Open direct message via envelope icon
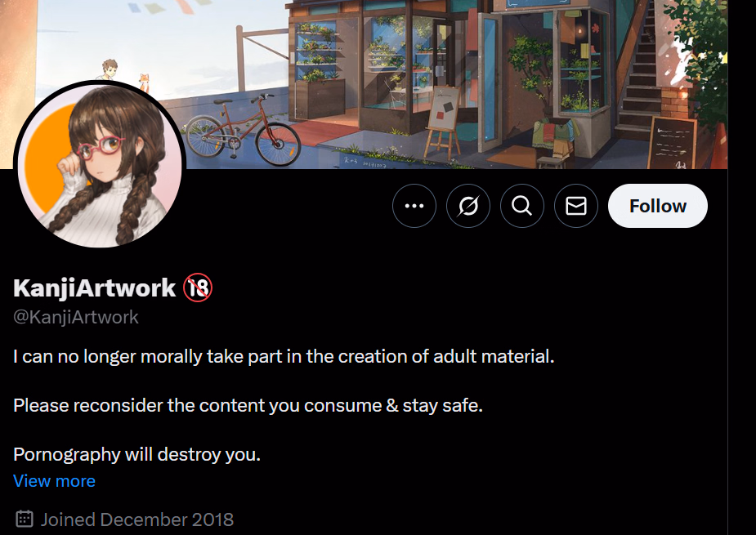 576,206
